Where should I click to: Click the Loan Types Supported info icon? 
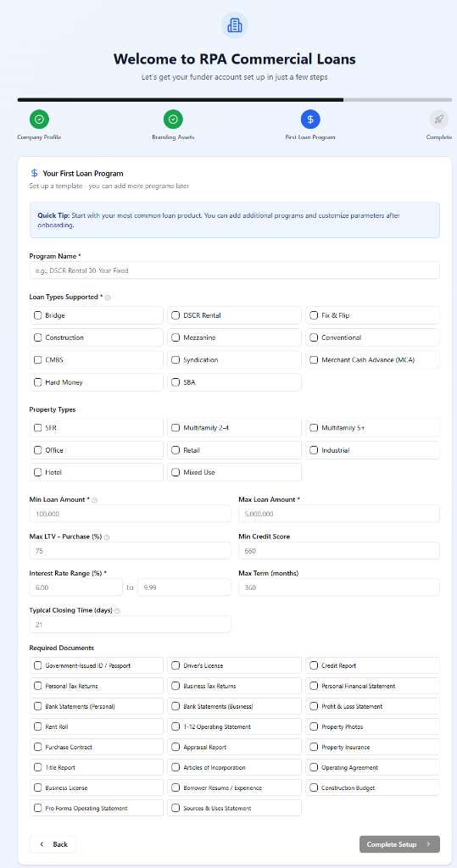[x=108, y=298]
